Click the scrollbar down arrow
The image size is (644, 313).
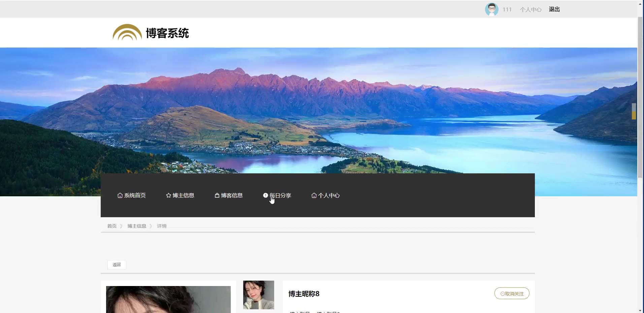pyautogui.click(x=640, y=310)
